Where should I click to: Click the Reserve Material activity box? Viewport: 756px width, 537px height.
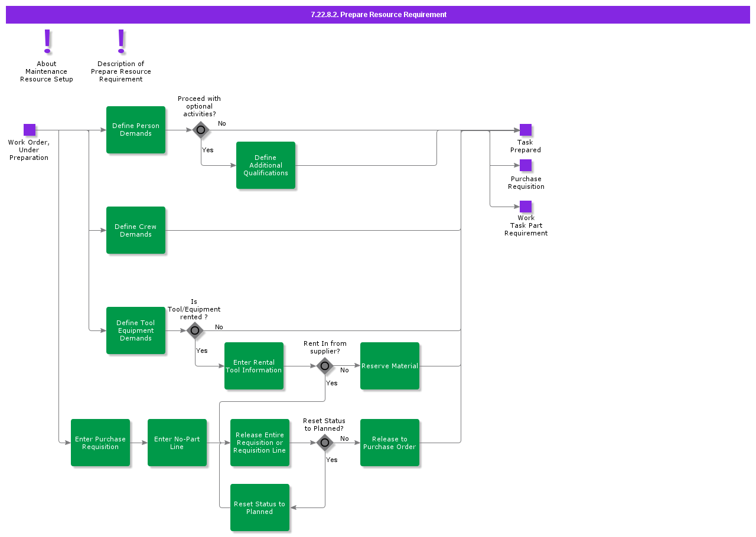pyautogui.click(x=390, y=366)
